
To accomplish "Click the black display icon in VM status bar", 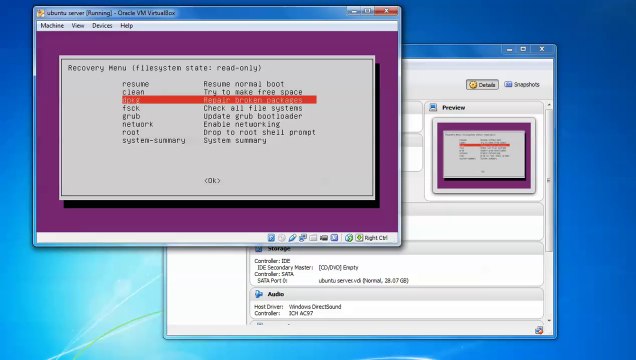I will [324, 238].
